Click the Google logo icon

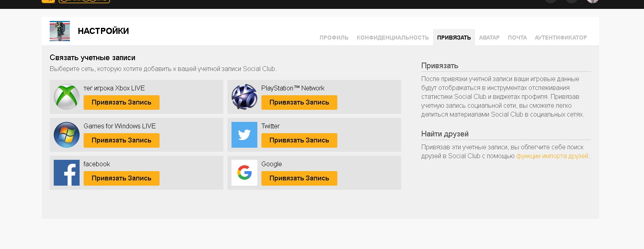coord(244,173)
